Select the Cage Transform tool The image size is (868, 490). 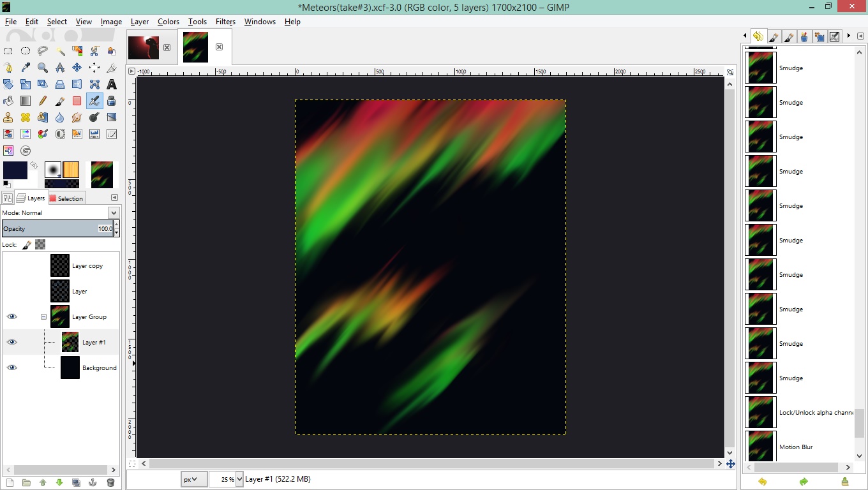coord(94,84)
